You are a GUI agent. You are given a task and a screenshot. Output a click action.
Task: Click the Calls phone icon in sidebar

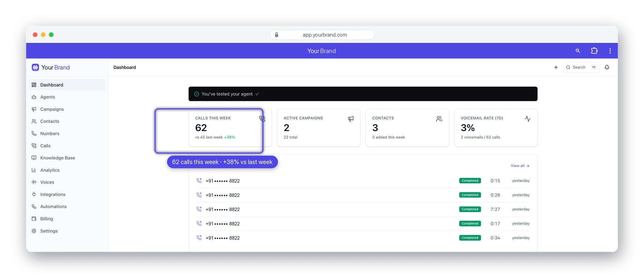pyautogui.click(x=34, y=146)
